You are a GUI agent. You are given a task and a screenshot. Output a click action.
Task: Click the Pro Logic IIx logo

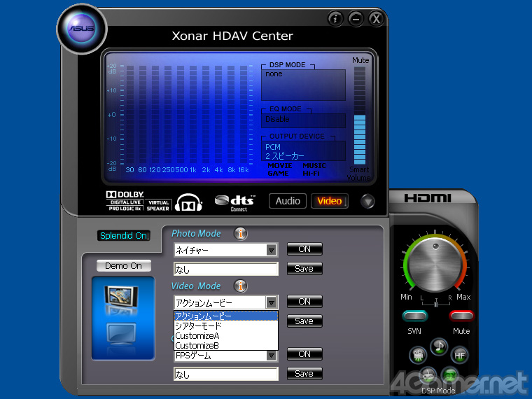125,209
